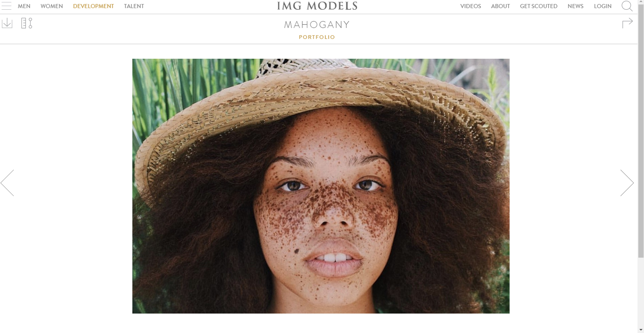Open the WOMEN menu item

click(x=52, y=6)
